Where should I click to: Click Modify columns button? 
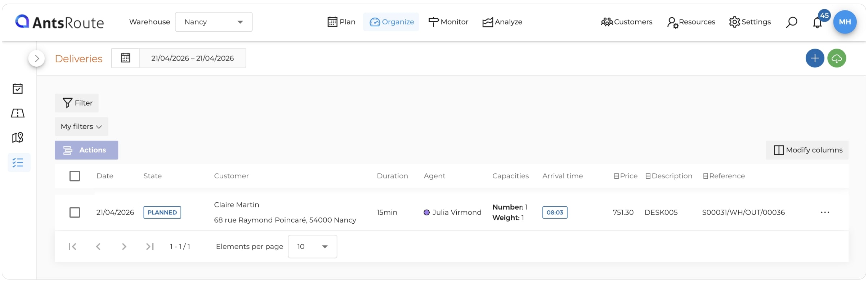click(x=807, y=150)
